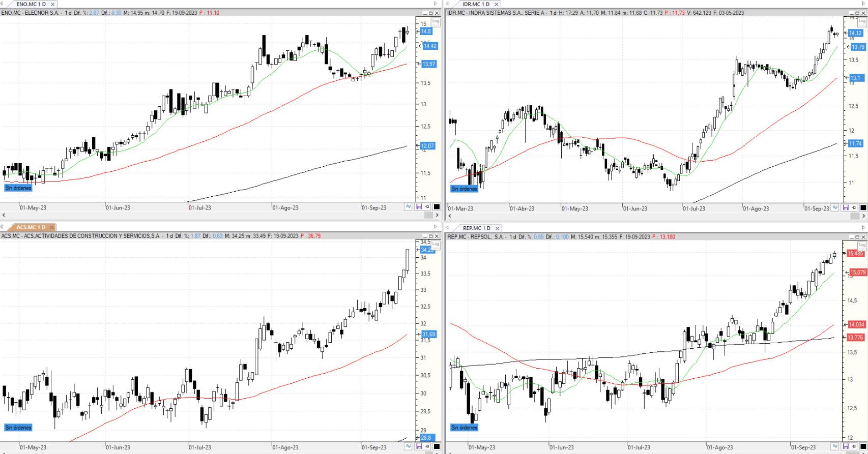Save the ENO.MC chart with disk icon
The image size is (868, 454).
(419, 207)
